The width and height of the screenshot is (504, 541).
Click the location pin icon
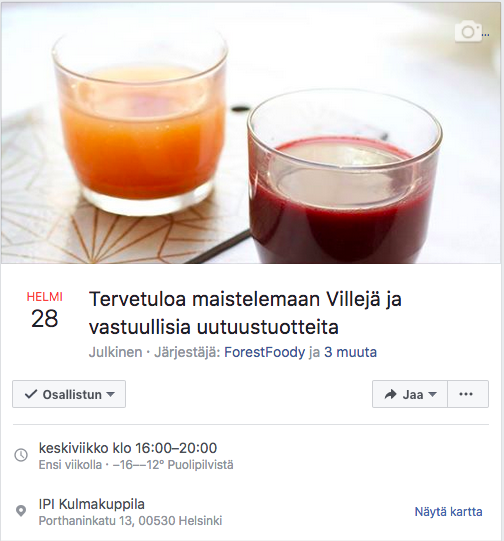pos(21,511)
